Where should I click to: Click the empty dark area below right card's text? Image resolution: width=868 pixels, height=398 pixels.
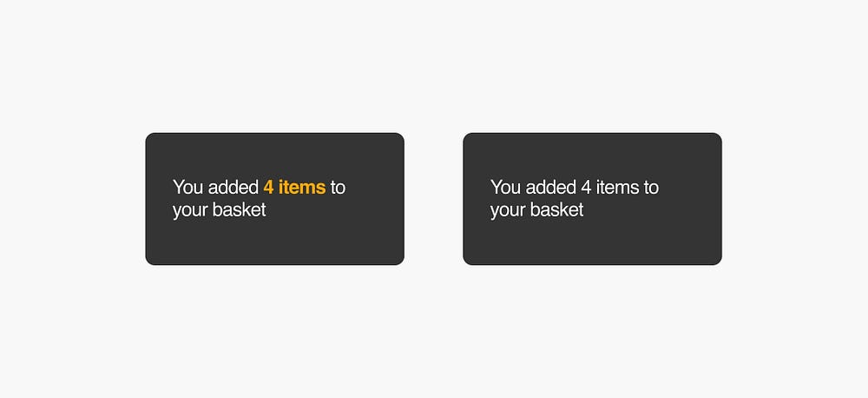[x=592, y=242]
